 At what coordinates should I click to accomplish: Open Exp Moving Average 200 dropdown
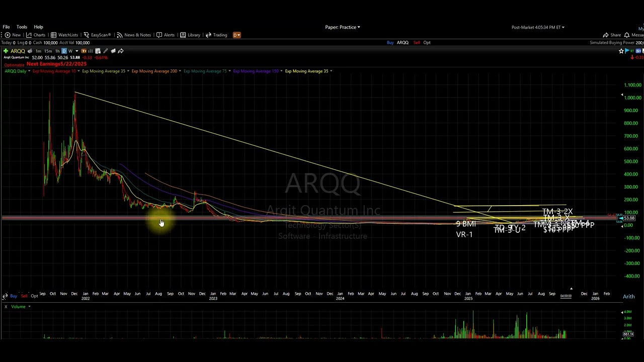180,71
